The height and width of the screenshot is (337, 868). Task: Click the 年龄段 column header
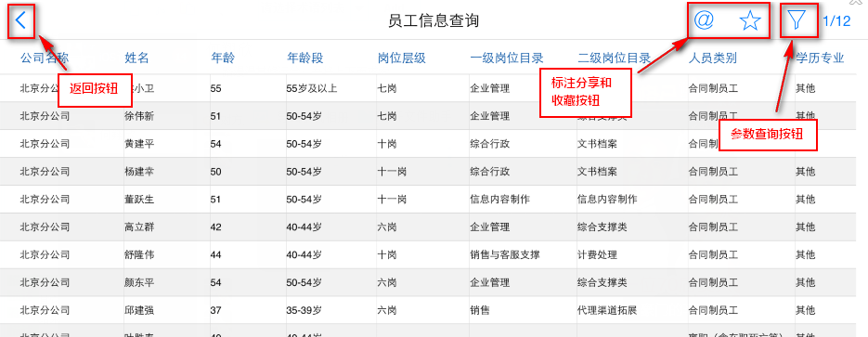pos(305,58)
